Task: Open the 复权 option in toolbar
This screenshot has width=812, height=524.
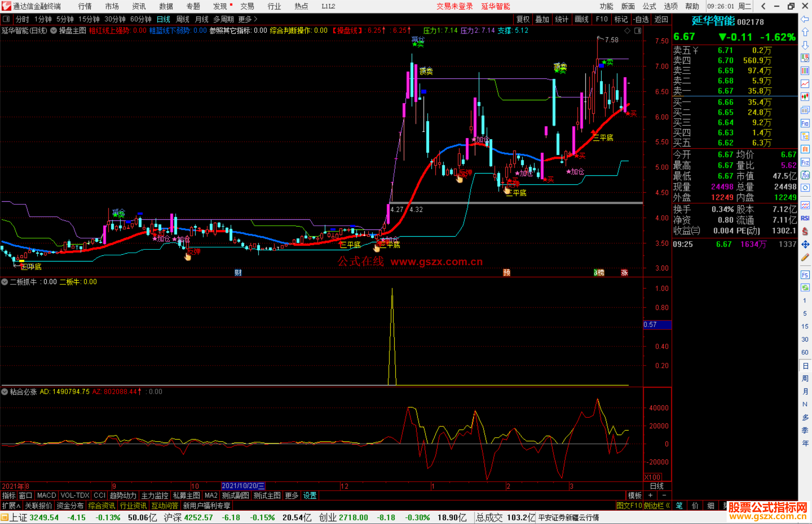Action: (523, 19)
